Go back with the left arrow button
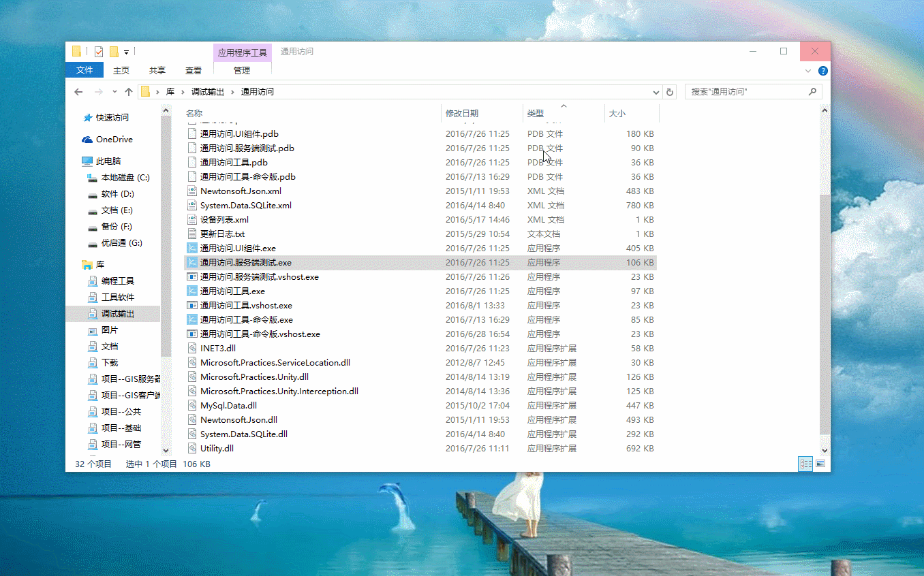The height and width of the screenshot is (576, 924). (x=78, y=92)
